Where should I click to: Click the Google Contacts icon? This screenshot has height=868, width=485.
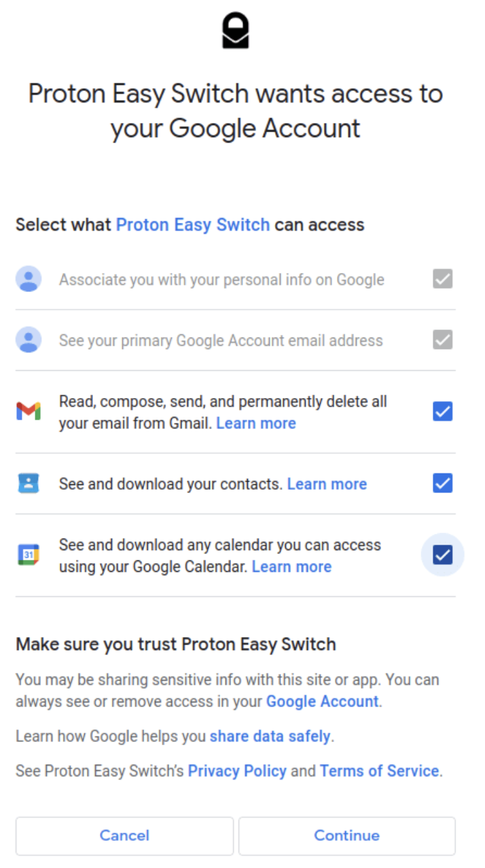coord(29,484)
